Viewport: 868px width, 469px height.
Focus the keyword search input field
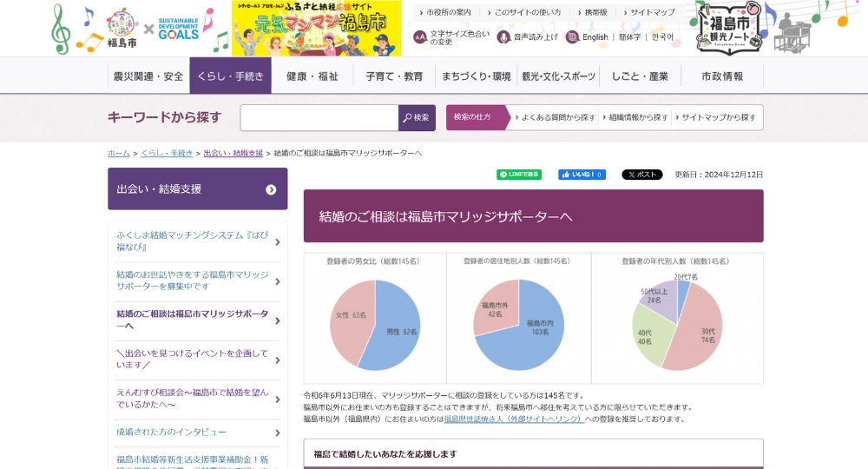(x=319, y=117)
